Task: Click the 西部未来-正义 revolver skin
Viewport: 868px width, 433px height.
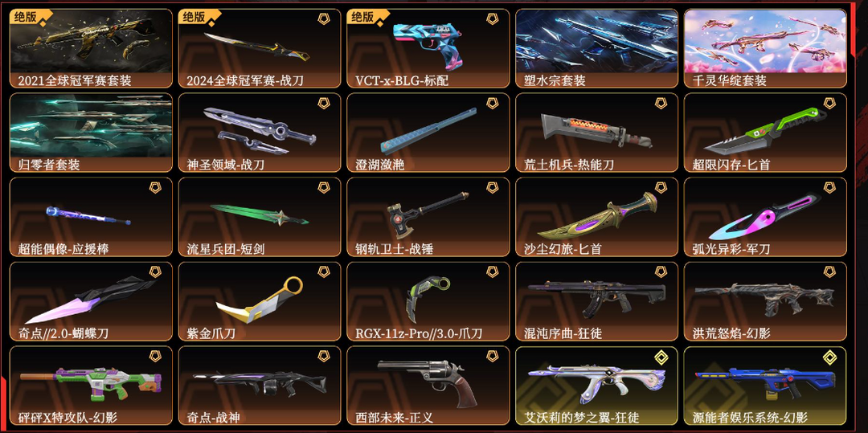Action: point(428,386)
